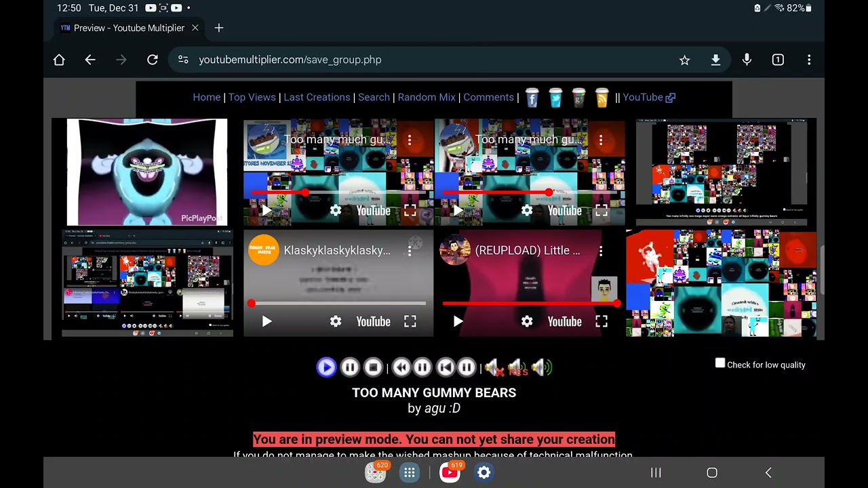Click the blue Play all videos button

point(326,367)
